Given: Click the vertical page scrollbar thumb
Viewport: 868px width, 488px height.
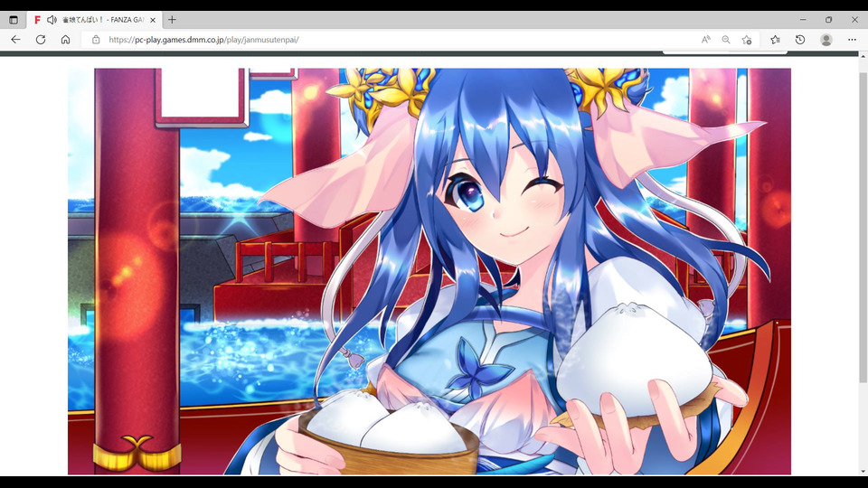Looking at the screenshot, I should click(x=863, y=227).
